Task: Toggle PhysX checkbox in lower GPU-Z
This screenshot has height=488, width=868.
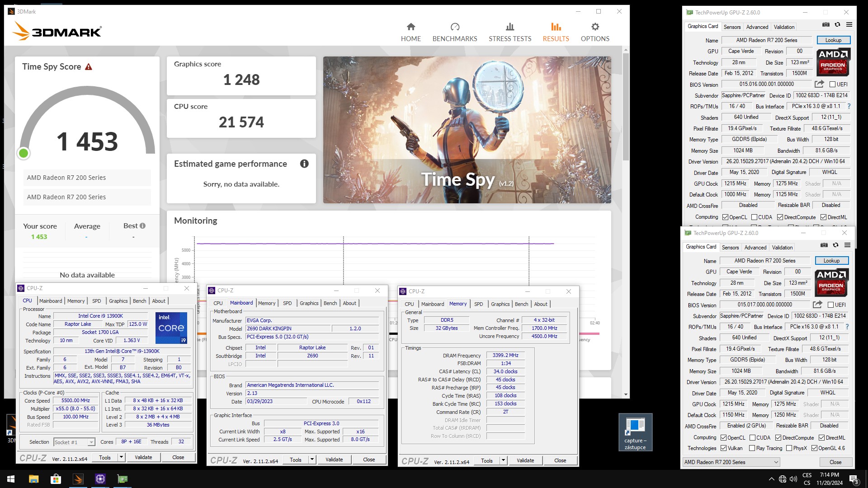Action: (x=789, y=448)
